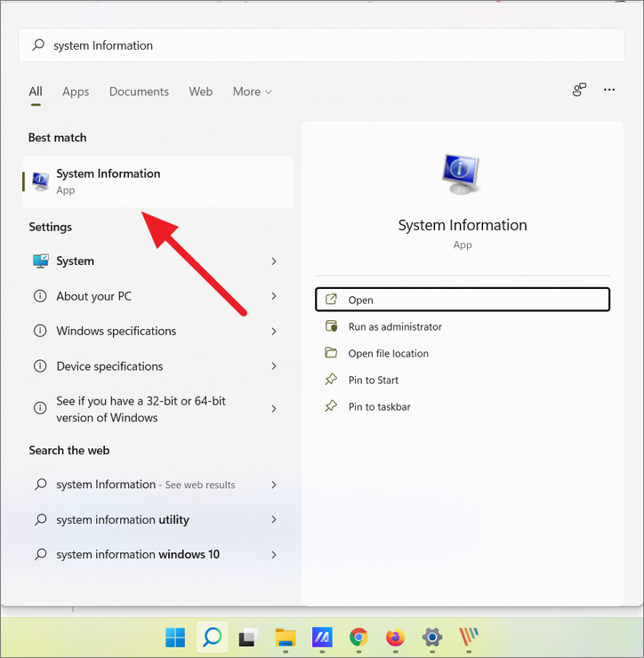Open About your PC setting

pyautogui.click(x=157, y=296)
